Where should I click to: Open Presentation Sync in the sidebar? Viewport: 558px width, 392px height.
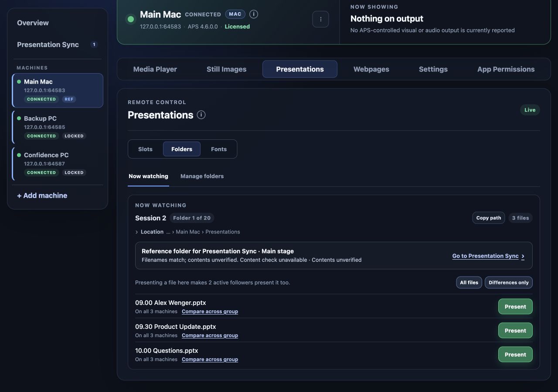(x=58, y=44)
